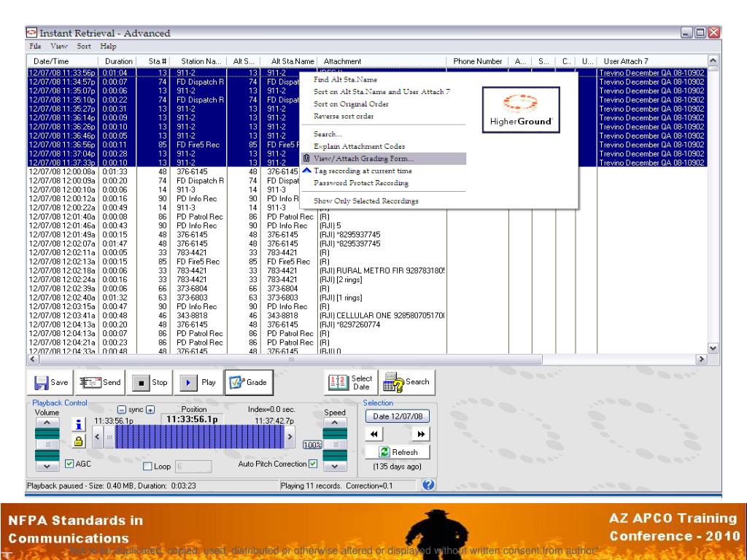This screenshot has width=747, height=560.
Task: Decrease speed with the Speed down arrow
Action: tap(335, 466)
